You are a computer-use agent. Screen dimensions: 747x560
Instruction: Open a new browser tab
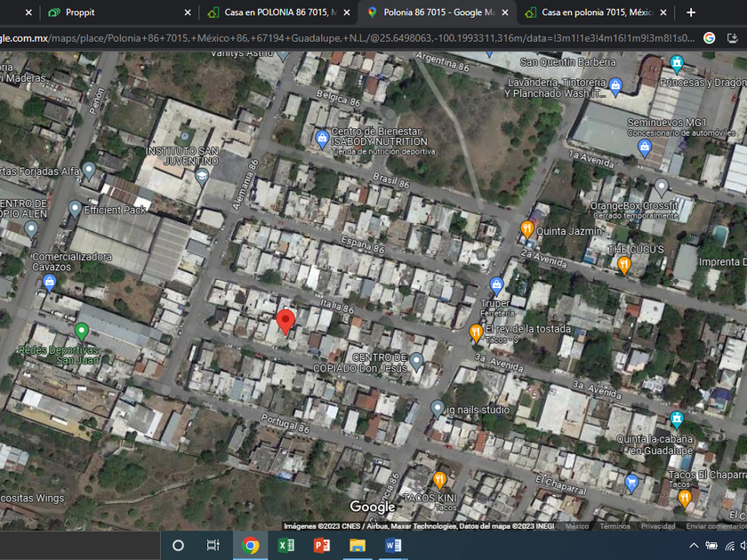pos(691,12)
